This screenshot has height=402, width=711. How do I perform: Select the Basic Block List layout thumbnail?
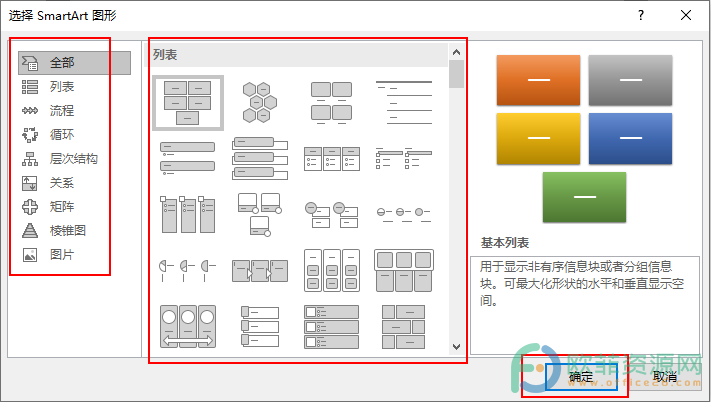pyautogui.click(x=188, y=103)
